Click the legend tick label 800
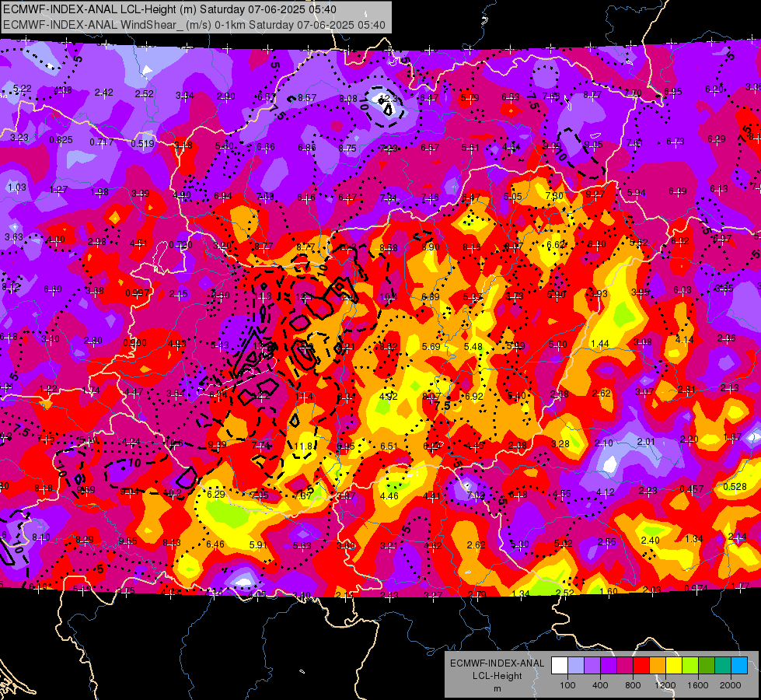Viewport: 761px width, 700px height. 633,685
